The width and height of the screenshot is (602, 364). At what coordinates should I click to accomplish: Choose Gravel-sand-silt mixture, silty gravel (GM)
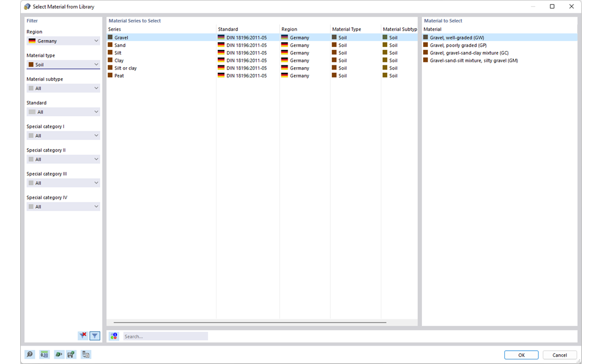[x=500, y=60]
